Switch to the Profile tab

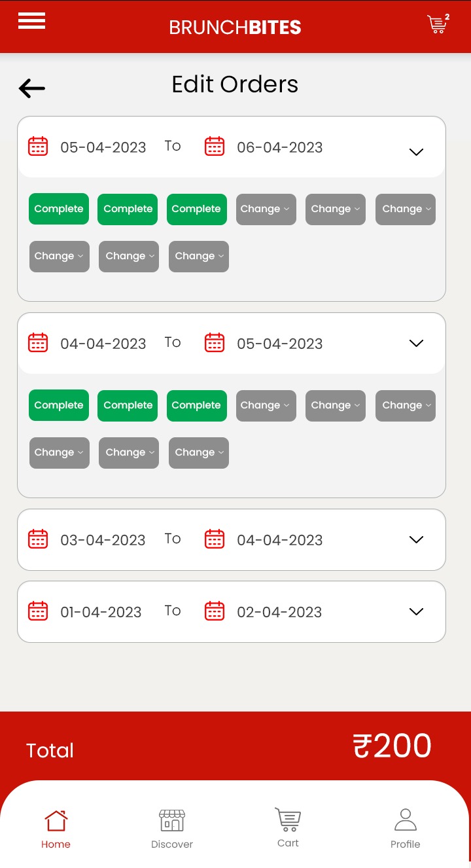click(405, 828)
